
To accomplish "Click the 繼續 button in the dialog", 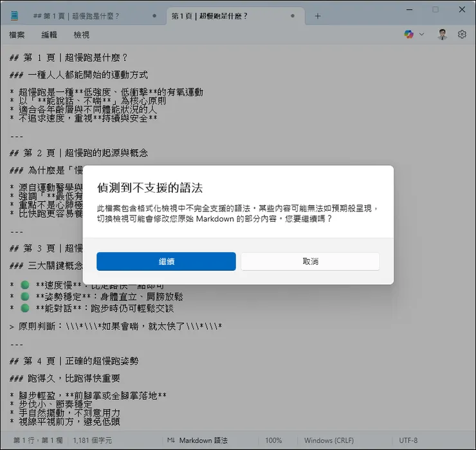I will tap(166, 261).
